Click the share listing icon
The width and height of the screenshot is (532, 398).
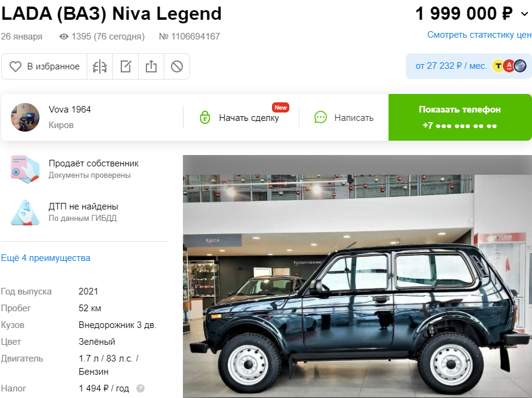point(151,66)
